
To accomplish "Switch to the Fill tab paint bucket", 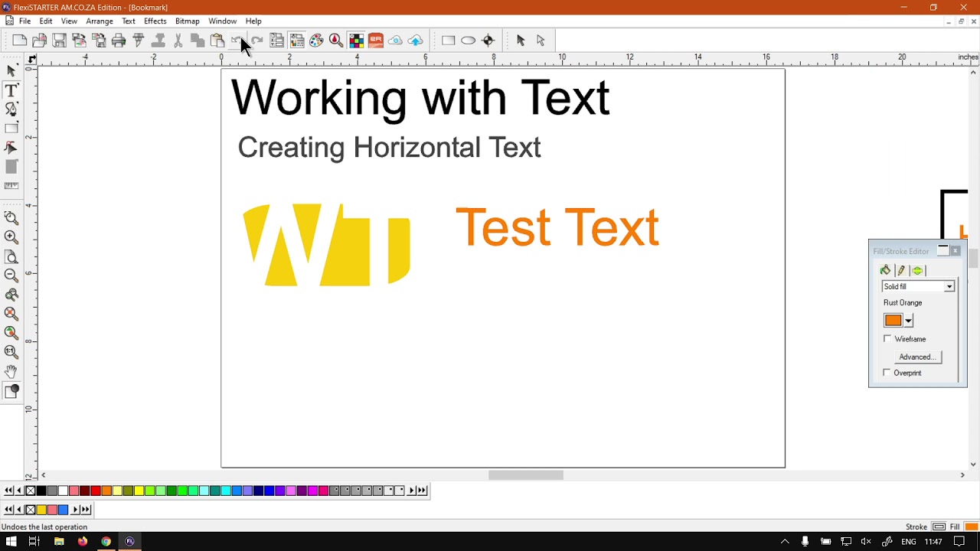I will (x=886, y=270).
